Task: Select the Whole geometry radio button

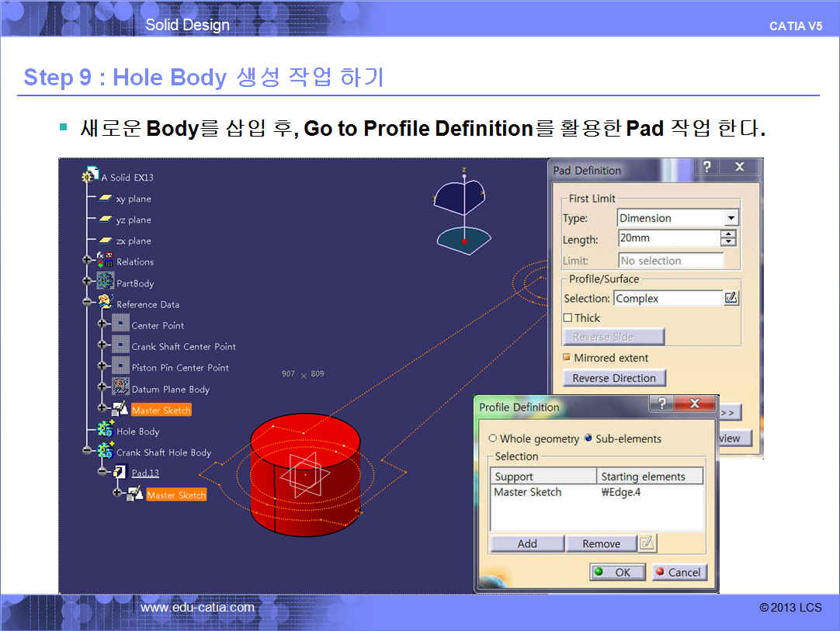Action: click(x=492, y=439)
